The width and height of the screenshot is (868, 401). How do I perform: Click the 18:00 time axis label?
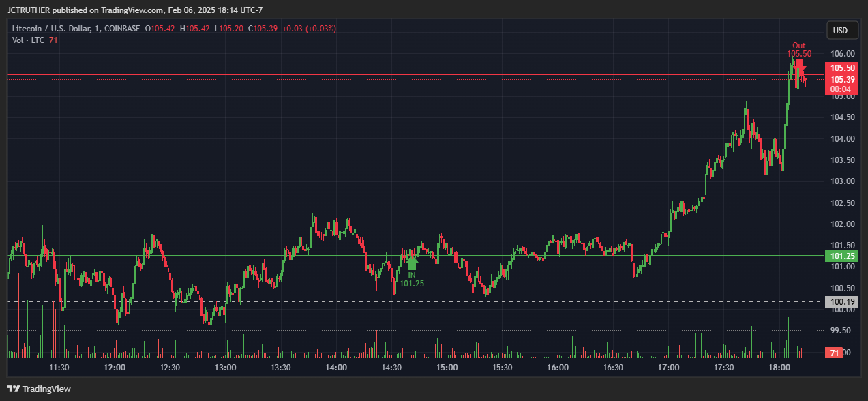pos(779,368)
